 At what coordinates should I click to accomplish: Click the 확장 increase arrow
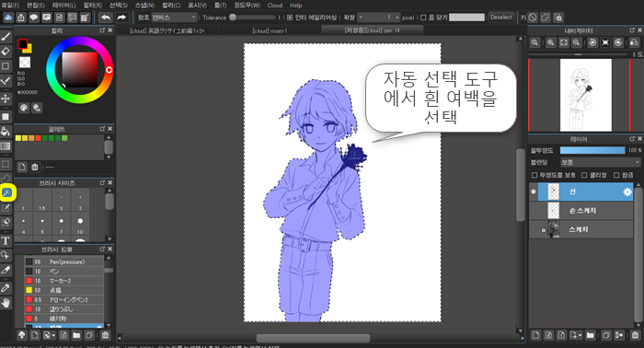(397, 17)
